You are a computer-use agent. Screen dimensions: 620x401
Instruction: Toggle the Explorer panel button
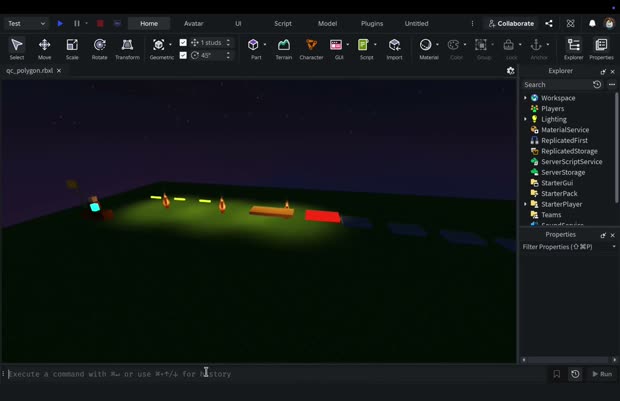click(x=573, y=49)
